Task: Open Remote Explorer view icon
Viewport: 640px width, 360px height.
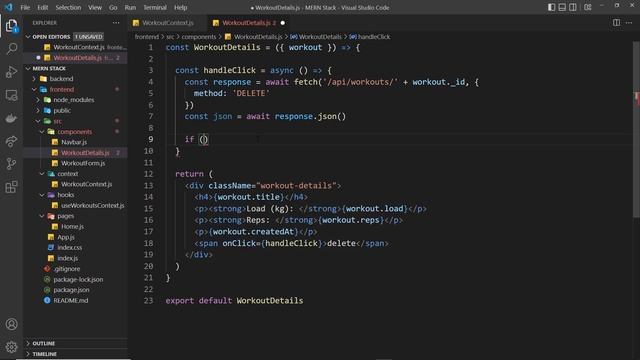Action: pyautogui.click(x=11, y=95)
